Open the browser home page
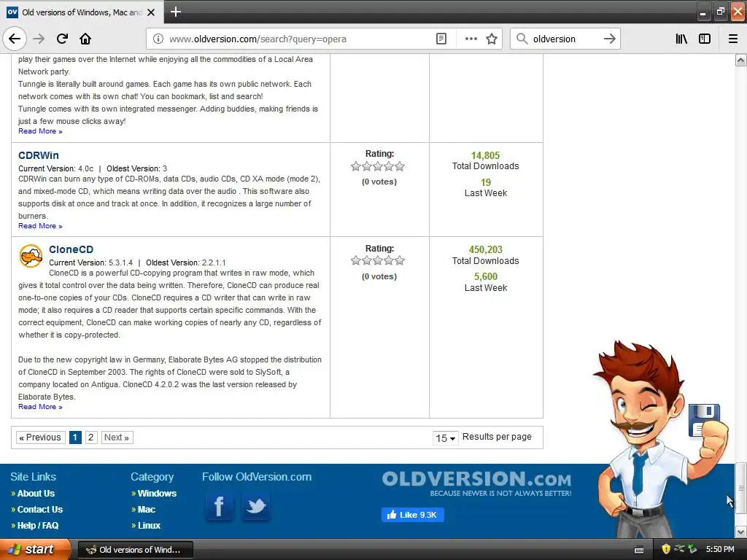 [x=85, y=39]
